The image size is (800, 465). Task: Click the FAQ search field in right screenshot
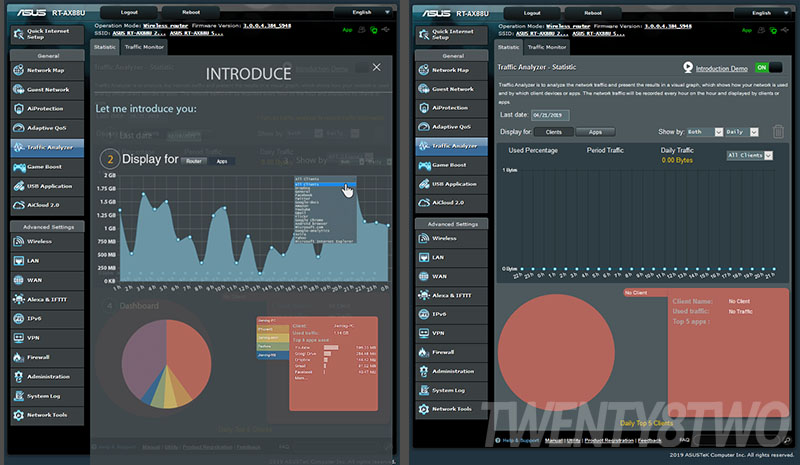point(739,440)
